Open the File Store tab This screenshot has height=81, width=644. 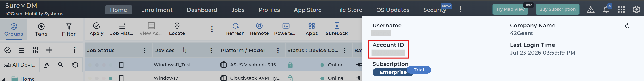pyautogui.click(x=349, y=10)
